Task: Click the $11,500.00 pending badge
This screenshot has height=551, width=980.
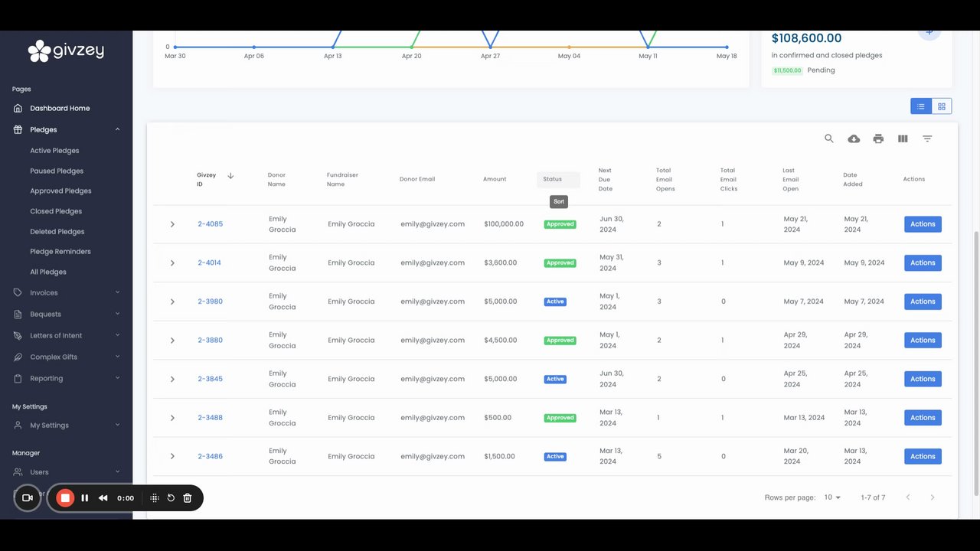Action: [787, 70]
